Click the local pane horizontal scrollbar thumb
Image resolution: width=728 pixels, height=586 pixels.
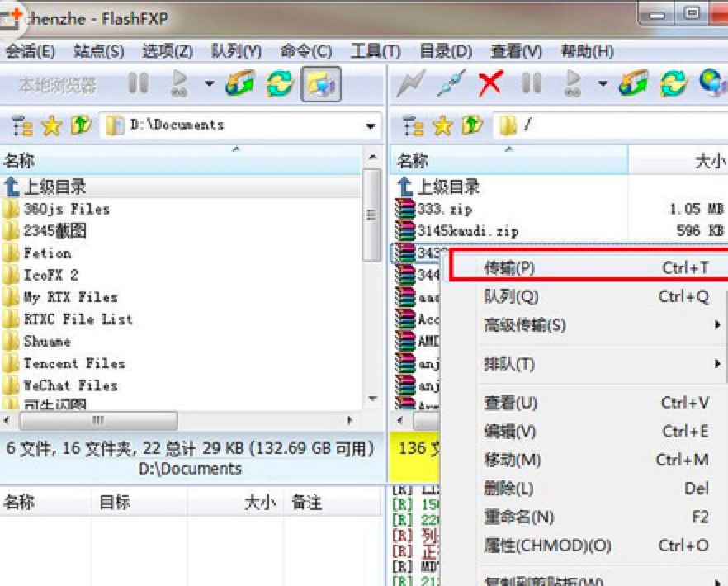[x=98, y=421]
